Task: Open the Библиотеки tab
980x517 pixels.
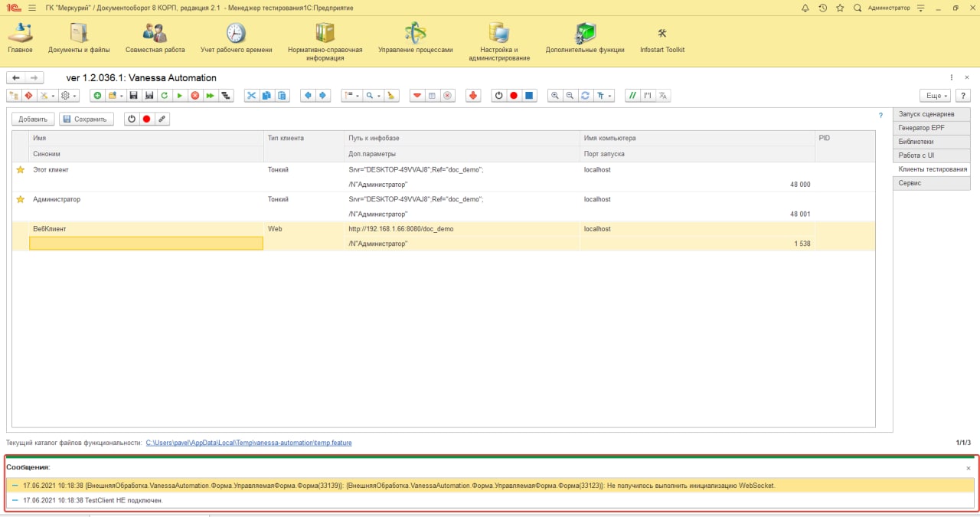Action: tap(931, 142)
